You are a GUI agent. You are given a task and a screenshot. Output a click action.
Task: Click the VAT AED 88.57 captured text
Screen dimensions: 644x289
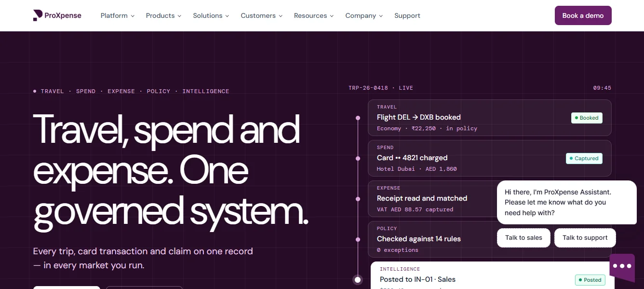[415, 209]
